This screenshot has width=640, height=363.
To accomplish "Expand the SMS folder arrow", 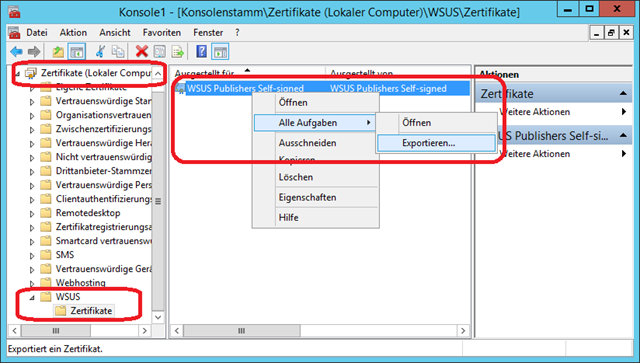I will click(x=32, y=256).
